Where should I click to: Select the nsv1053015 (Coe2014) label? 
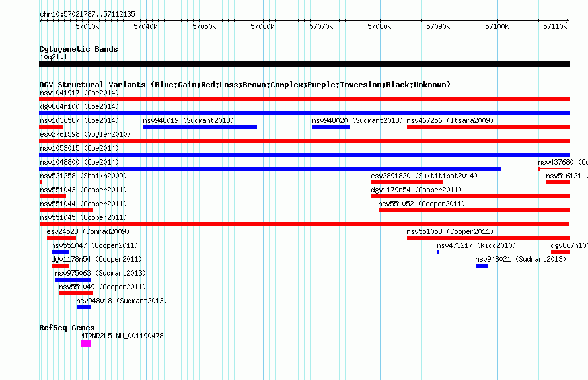pyautogui.click(x=79, y=148)
